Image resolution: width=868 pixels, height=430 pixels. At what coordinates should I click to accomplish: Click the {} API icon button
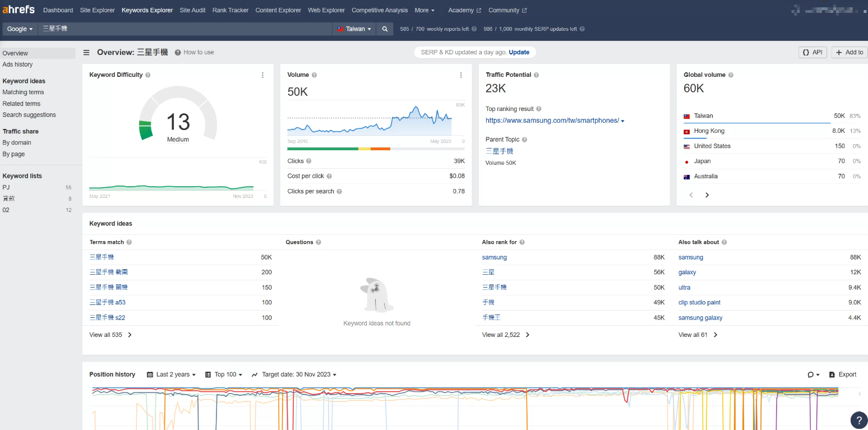[812, 52]
